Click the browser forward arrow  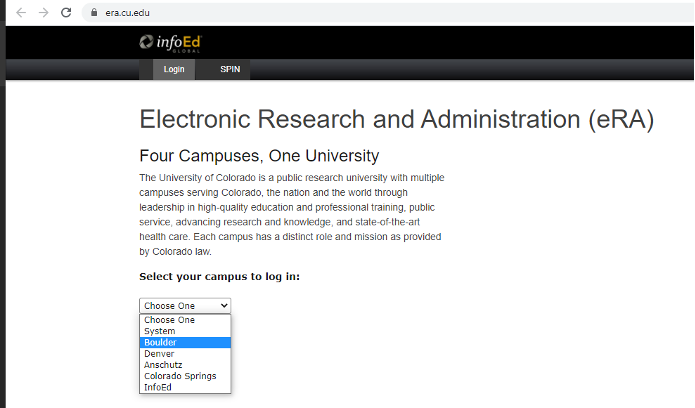(x=43, y=12)
